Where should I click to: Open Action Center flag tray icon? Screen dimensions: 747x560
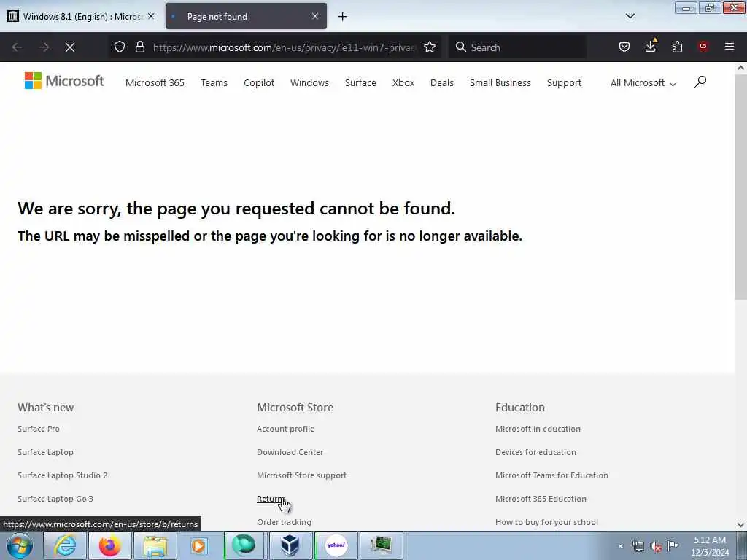(x=673, y=545)
